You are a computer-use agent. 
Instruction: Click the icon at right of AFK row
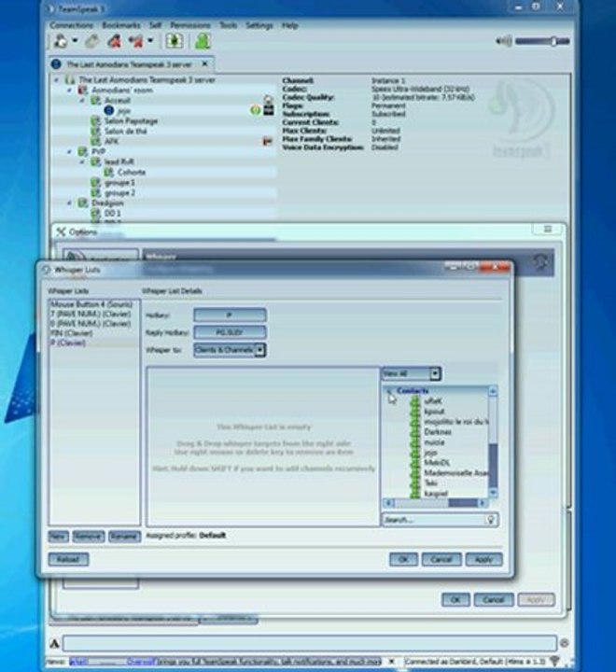click(268, 141)
